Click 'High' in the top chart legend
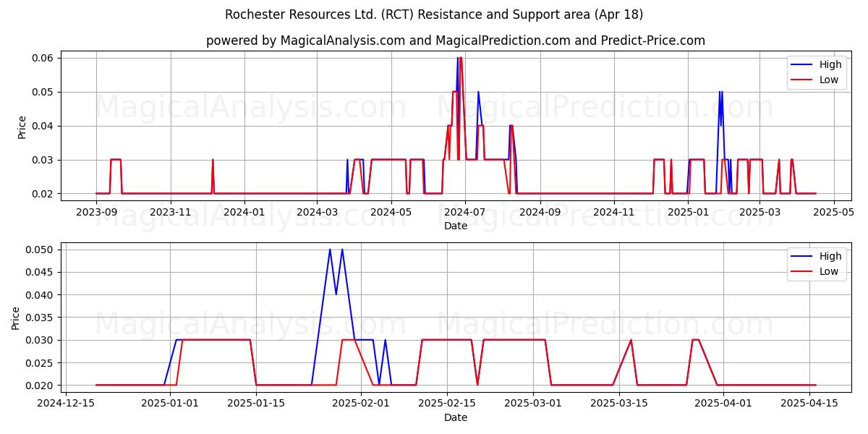 (830, 65)
